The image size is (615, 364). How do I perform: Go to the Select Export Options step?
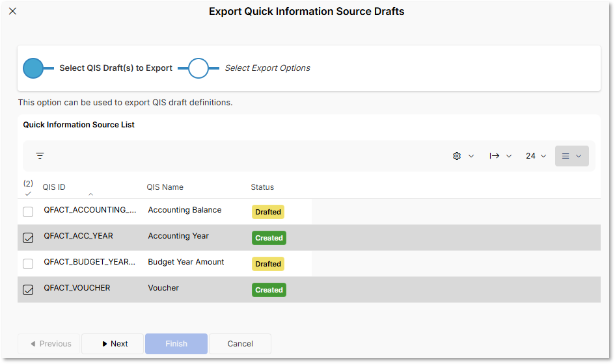tap(267, 68)
